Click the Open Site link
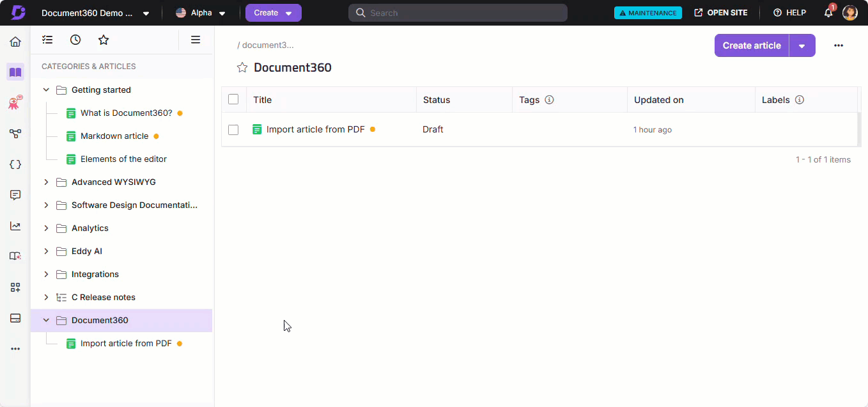The width and height of the screenshot is (868, 407). 720,13
